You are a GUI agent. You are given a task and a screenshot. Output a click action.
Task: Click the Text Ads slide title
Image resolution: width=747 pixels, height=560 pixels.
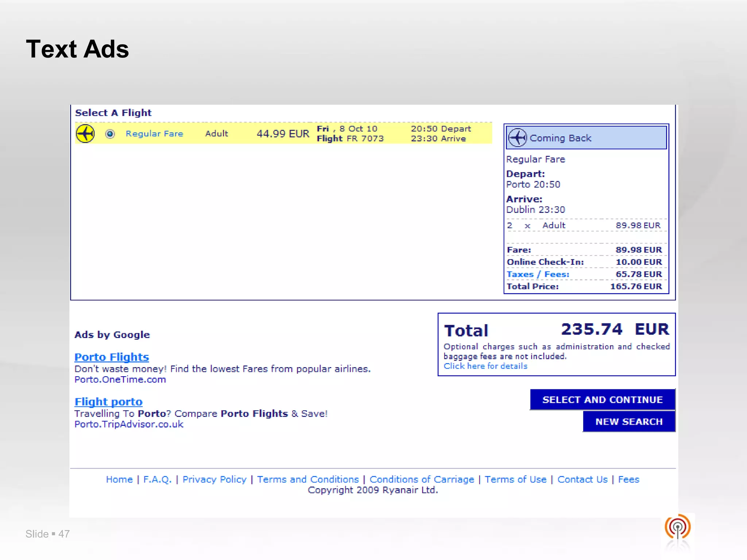pos(77,49)
